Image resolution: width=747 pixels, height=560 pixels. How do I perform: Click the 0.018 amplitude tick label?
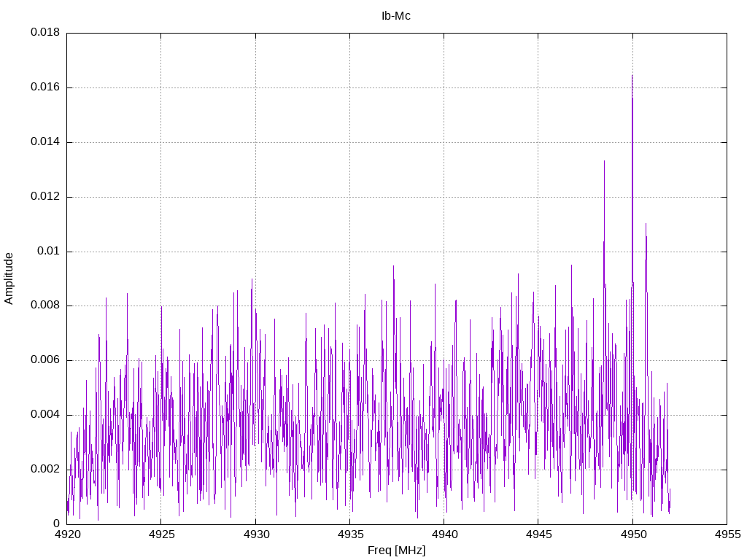tap(44, 33)
